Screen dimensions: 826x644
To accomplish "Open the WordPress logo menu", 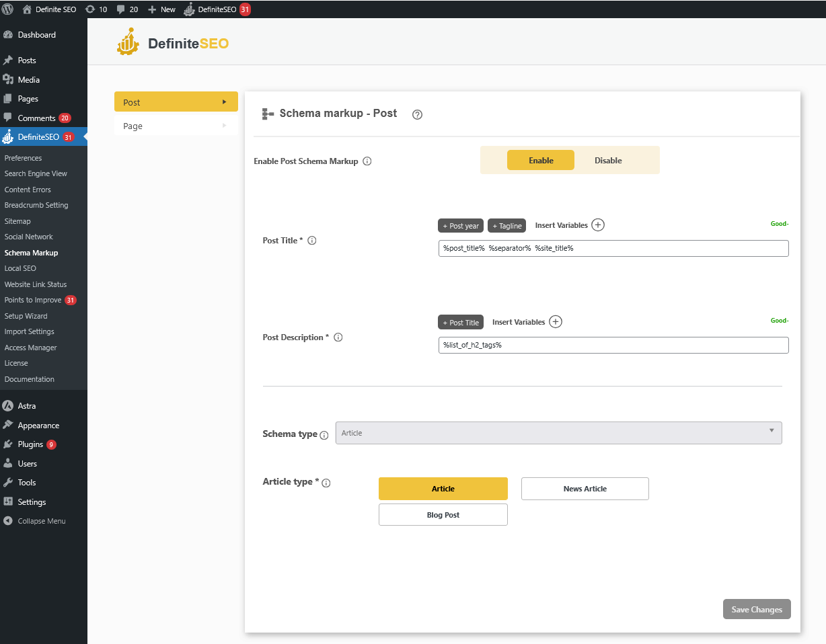I will (x=7, y=9).
